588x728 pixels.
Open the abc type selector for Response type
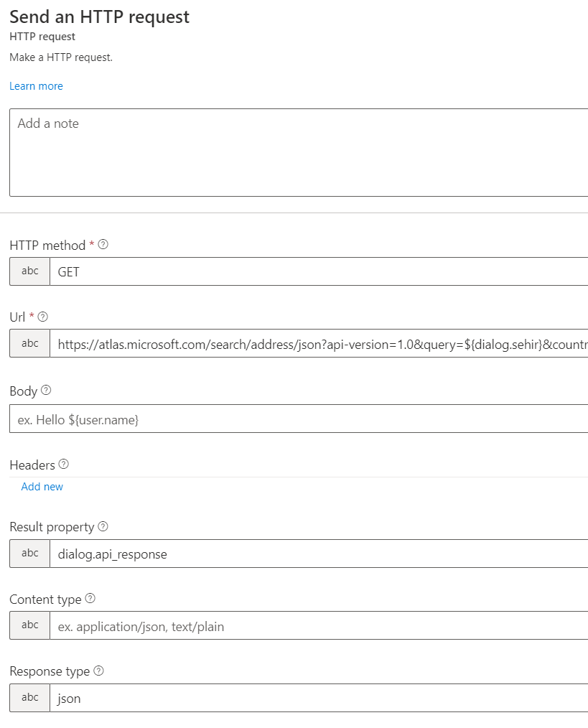pos(29,697)
